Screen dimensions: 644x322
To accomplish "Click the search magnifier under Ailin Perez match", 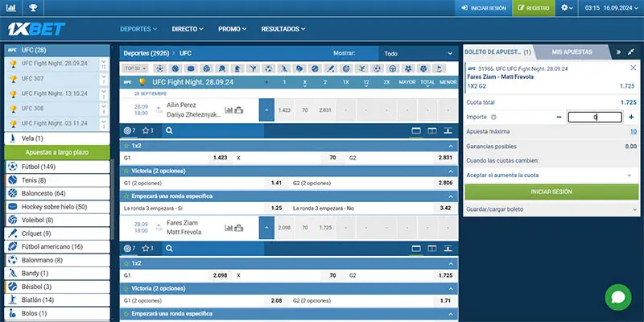I will pos(169,131).
